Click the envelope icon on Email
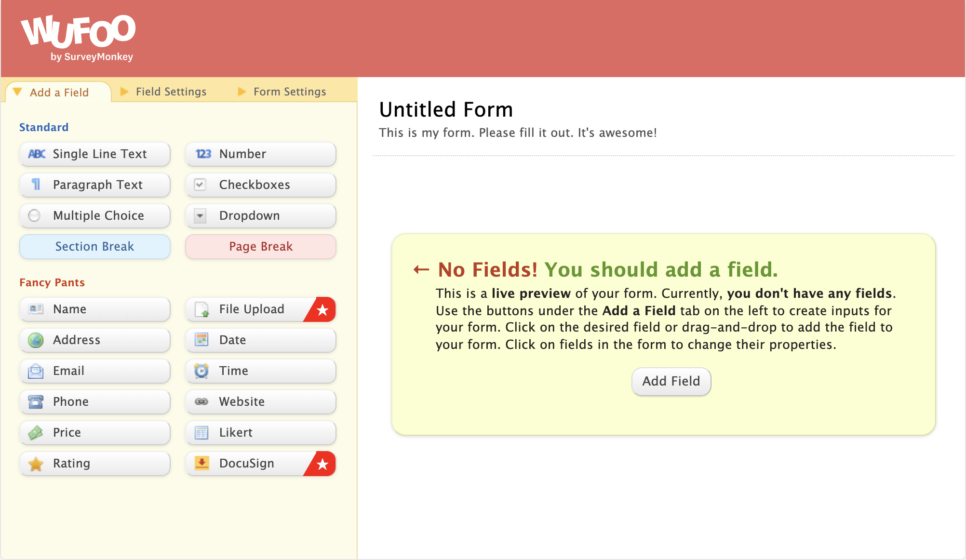 (x=36, y=371)
